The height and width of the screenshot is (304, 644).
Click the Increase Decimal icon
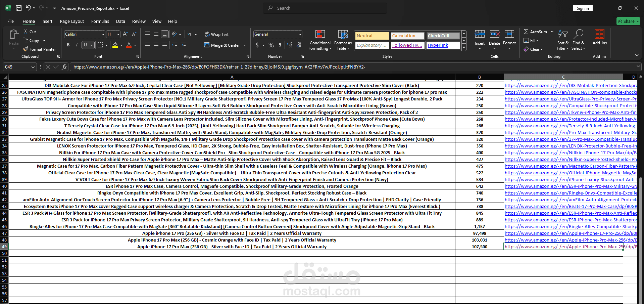click(x=290, y=45)
